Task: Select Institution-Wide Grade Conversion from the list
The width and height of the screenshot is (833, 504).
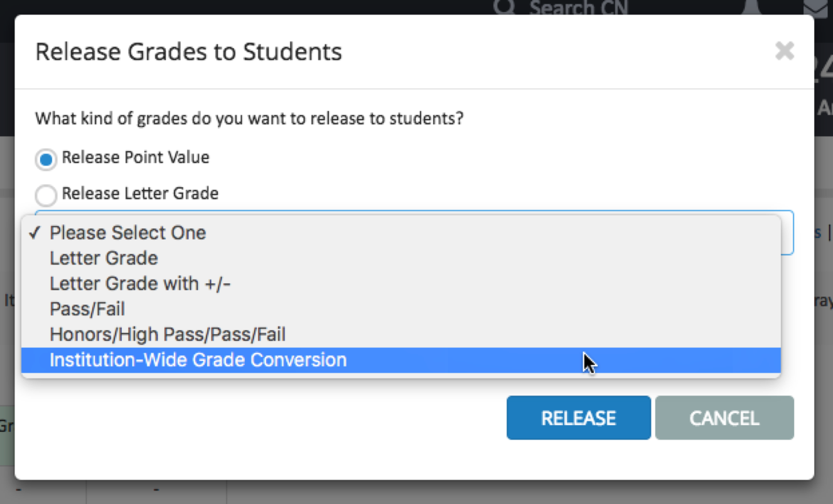Action: click(x=198, y=360)
